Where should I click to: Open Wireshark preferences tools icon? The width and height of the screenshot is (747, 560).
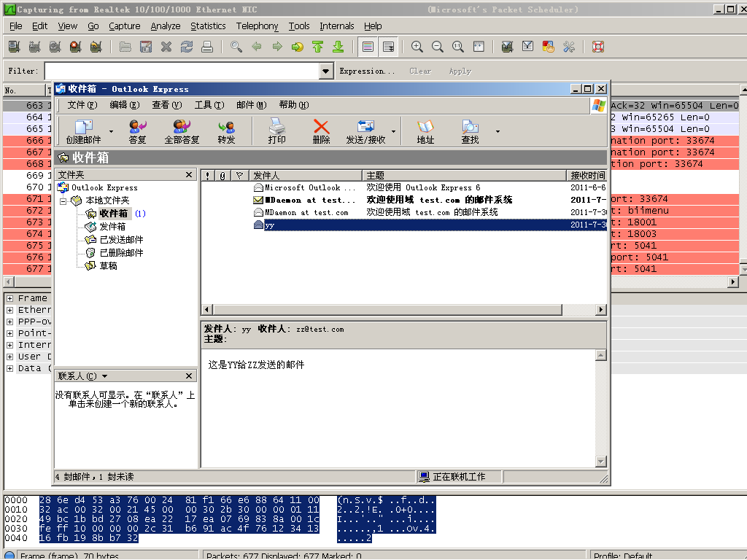pos(569,47)
